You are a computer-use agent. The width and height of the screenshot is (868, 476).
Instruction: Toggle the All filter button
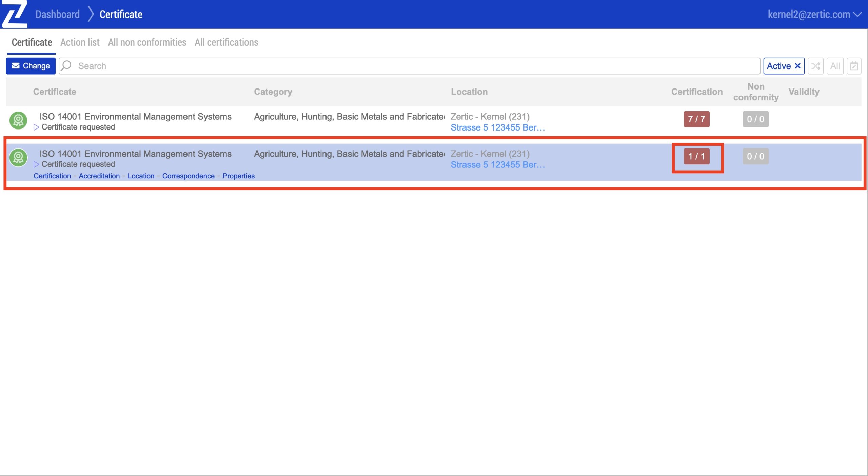pyautogui.click(x=835, y=66)
